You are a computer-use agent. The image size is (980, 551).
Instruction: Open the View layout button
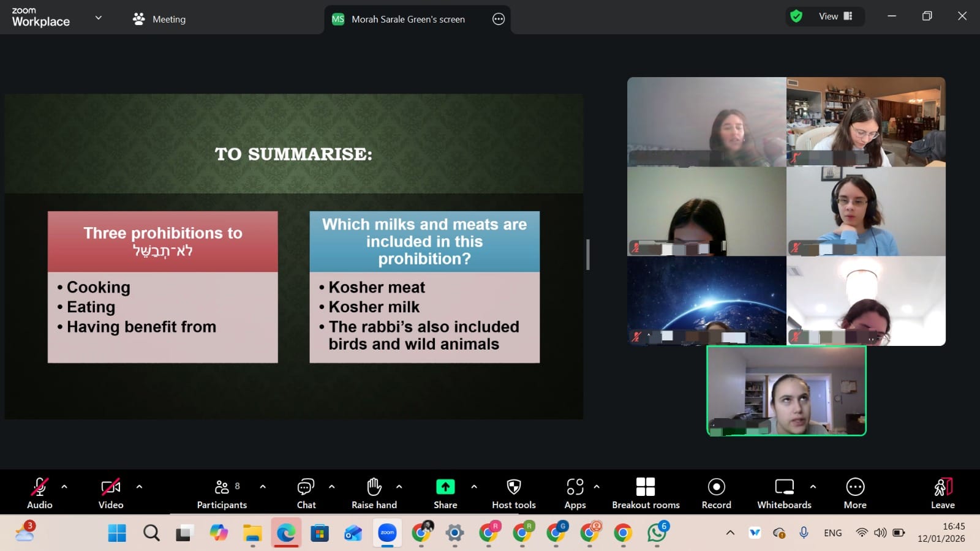tap(835, 17)
